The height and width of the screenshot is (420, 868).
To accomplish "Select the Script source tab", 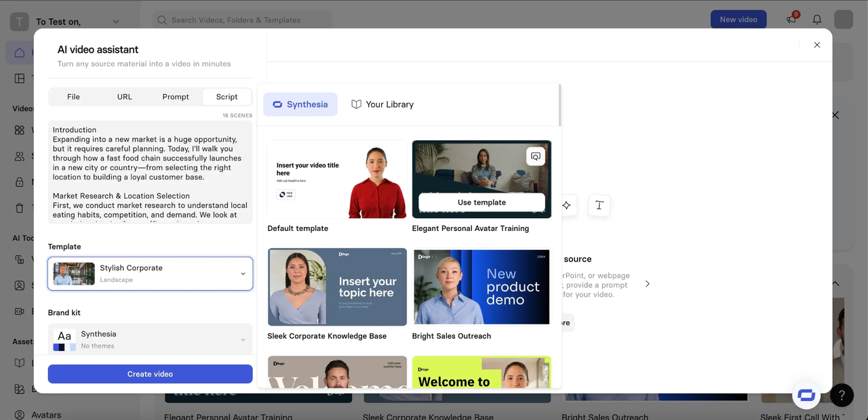I will (226, 97).
